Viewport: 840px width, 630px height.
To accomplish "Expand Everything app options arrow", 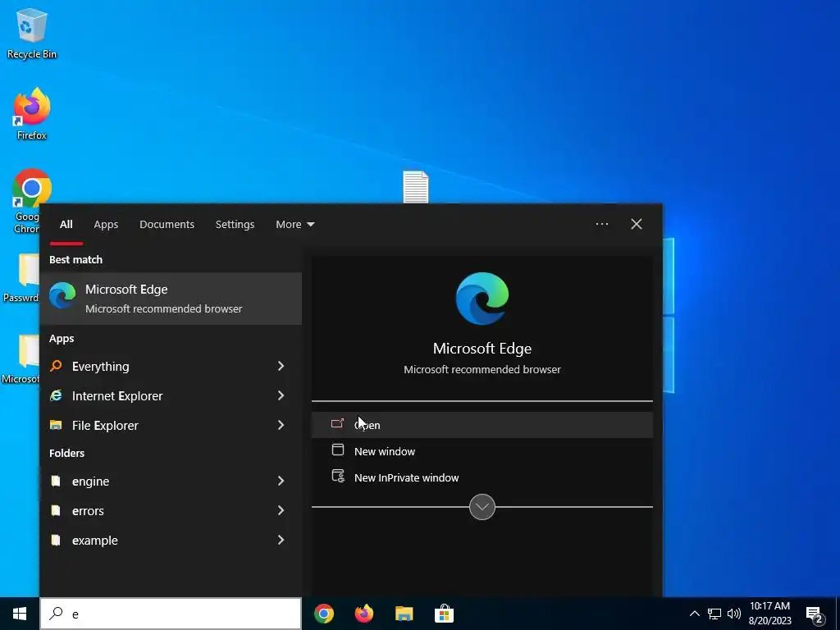I will click(x=281, y=366).
